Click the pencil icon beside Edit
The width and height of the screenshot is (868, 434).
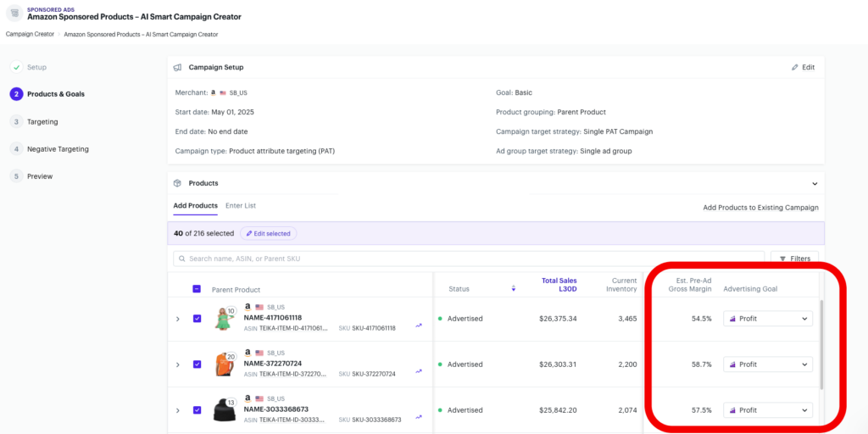click(x=795, y=67)
